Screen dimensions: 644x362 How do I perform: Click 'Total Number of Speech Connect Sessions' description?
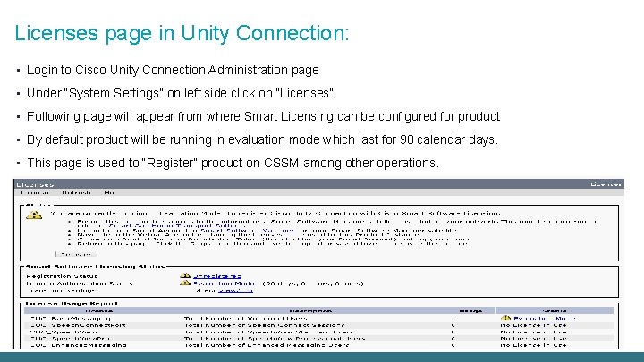264,325
